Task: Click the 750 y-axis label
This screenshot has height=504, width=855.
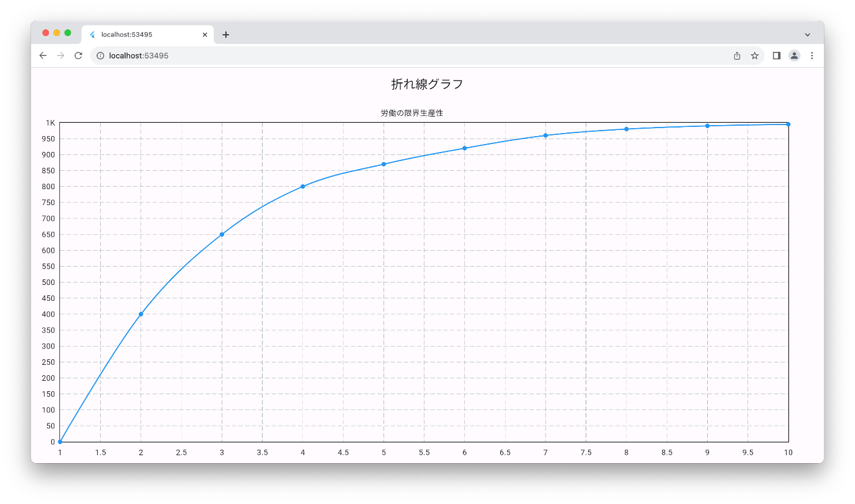Action: point(49,203)
